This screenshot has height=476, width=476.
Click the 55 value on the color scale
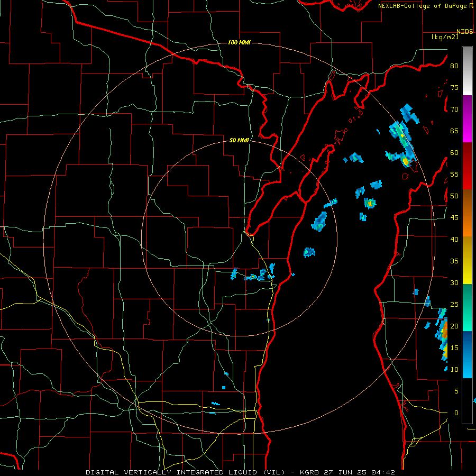(x=454, y=174)
